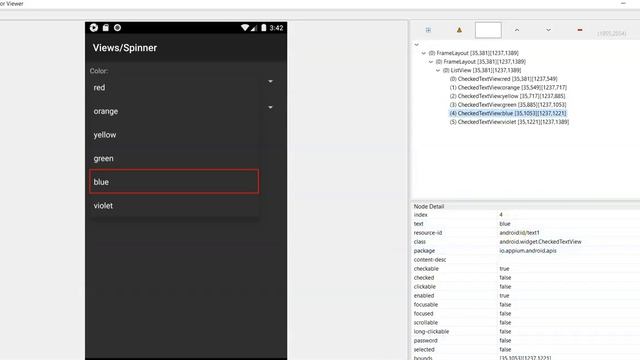The width and height of the screenshot is (640, 360).
Task: Click the Views/Spinner title in the app bar
Action: click(x=124, y=48)
